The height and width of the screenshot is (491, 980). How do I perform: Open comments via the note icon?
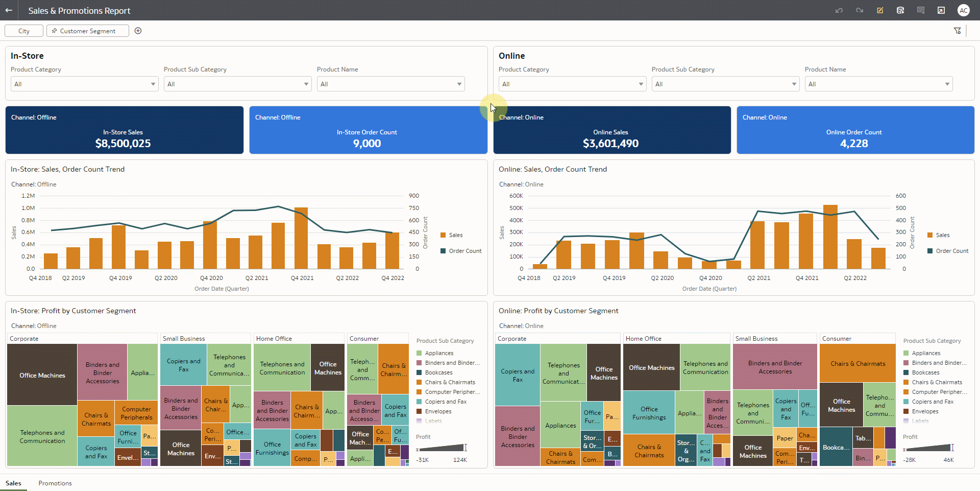[921, 10]
